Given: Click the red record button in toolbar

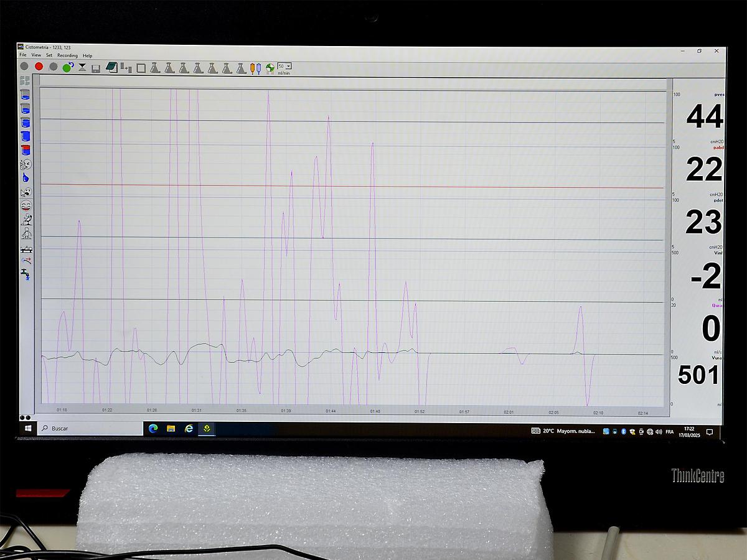Looking at the screenshot, I should tap(39, 67).
